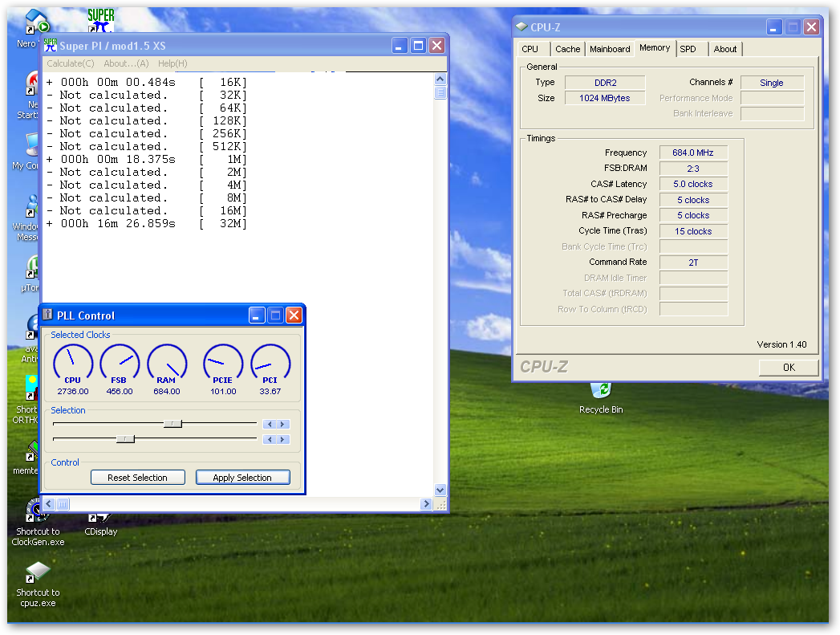Viewport: 840px width, 635px height.
Task: Open Shortcut to cpuz.exe desktop icon
Action: click(38, 584)
